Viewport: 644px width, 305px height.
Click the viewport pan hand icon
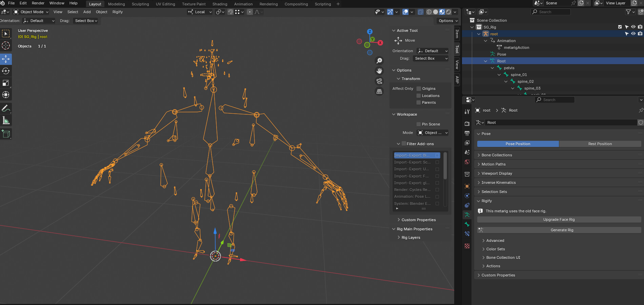[379, 71]
